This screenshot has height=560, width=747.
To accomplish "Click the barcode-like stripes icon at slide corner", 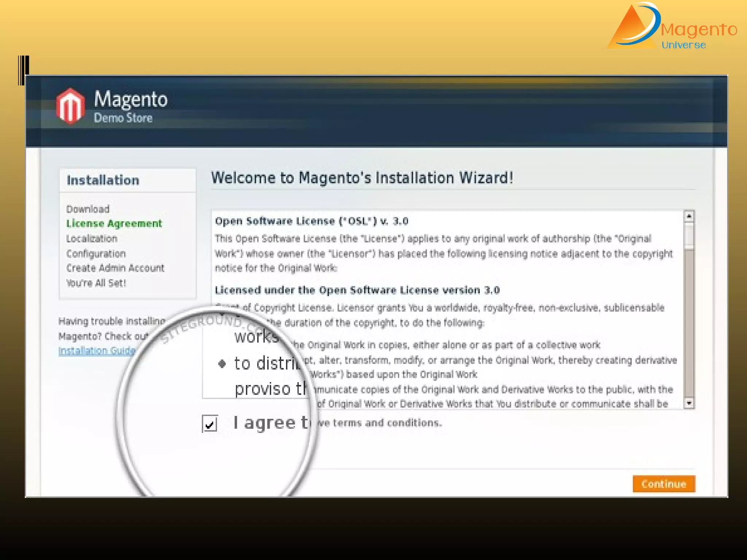I will (x=23, y=70).
